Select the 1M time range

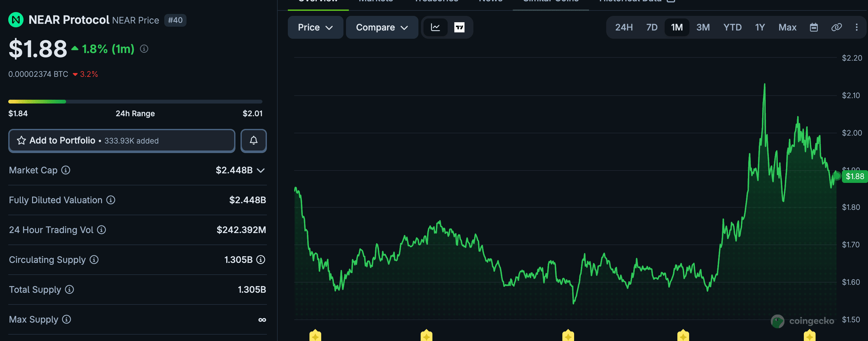pos(677,27)
